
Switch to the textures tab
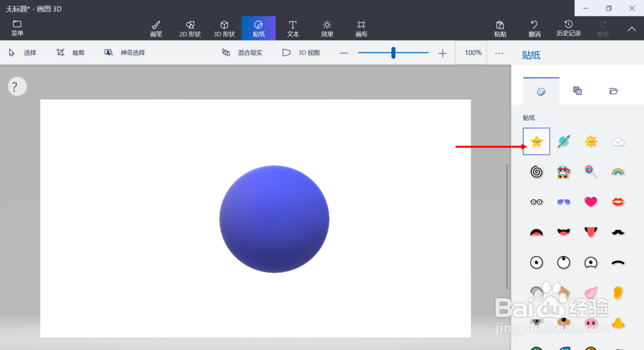577,90
